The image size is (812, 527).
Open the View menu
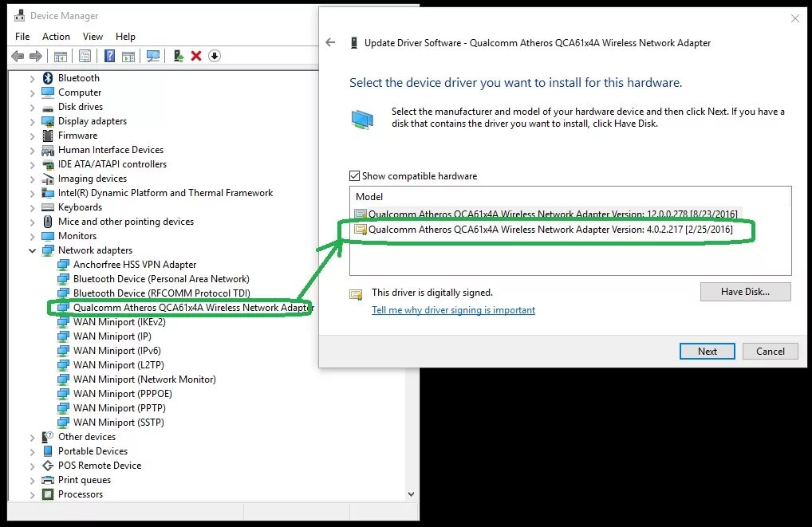pyautogui.click(x=93, y=36)
